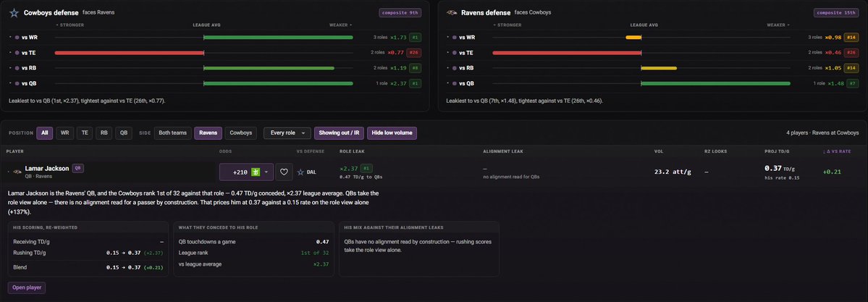Click the red Cowboys vs TE bar

130,53
